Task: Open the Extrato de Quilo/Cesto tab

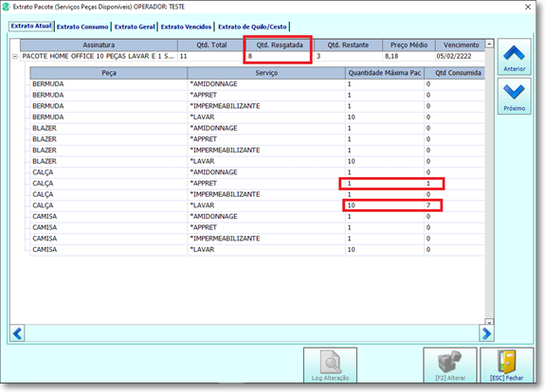Action: 252,27
